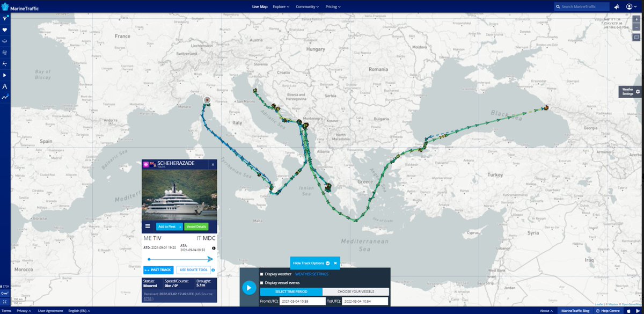Screen dimensions: 644x314
Task: Play the track animation
Action: [248, 288]
